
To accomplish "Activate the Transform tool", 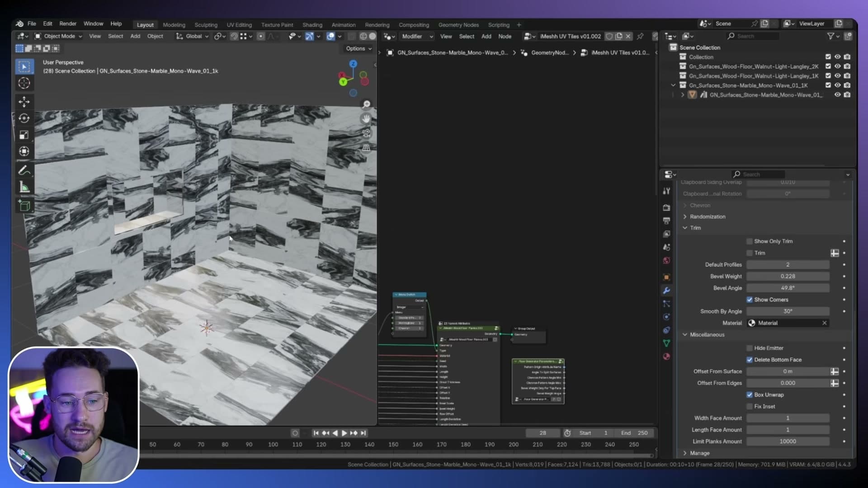I will coord(24,151).
